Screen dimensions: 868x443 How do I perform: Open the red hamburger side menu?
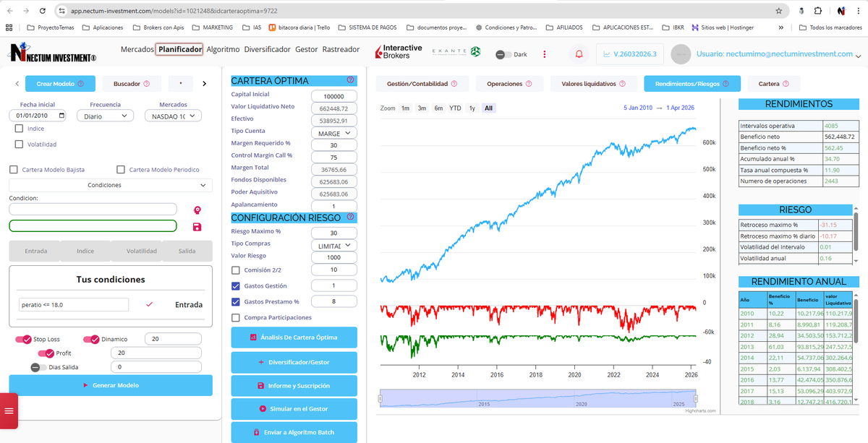click(x=9, y=410)
